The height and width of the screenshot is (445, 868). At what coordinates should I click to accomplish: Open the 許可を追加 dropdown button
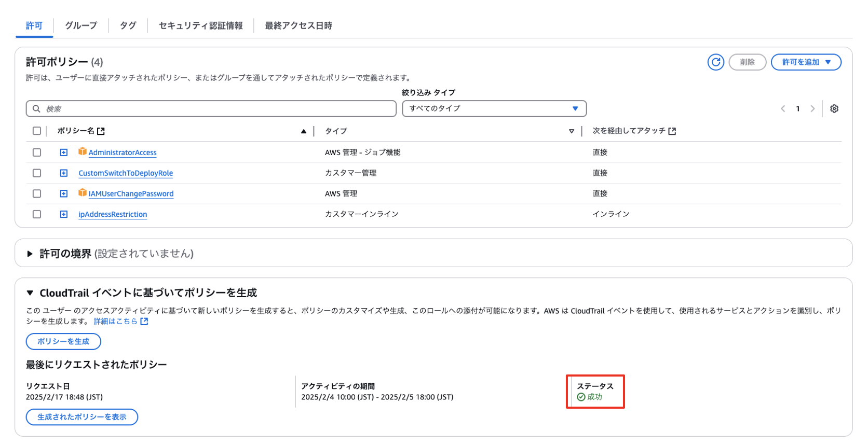click(x=806, y=62)
